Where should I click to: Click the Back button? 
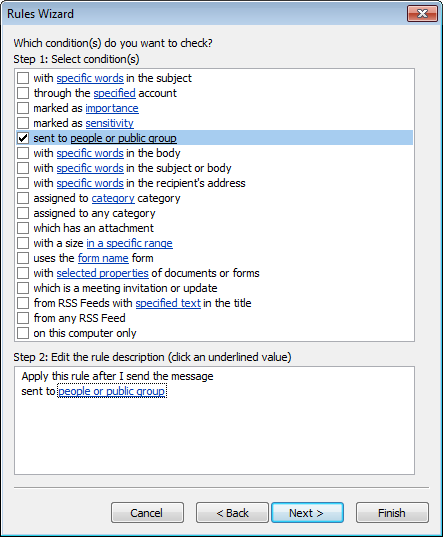point(232,513)
